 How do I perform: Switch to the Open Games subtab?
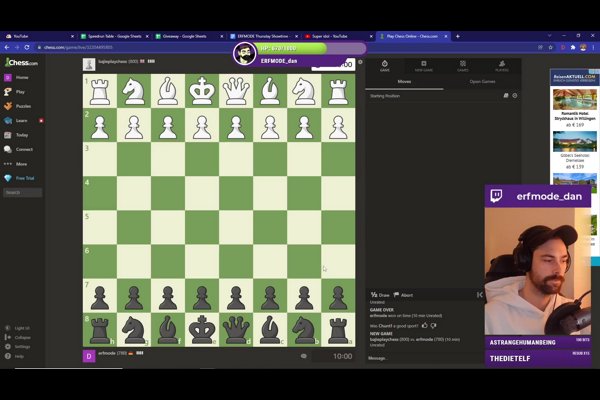coord(482,82)
